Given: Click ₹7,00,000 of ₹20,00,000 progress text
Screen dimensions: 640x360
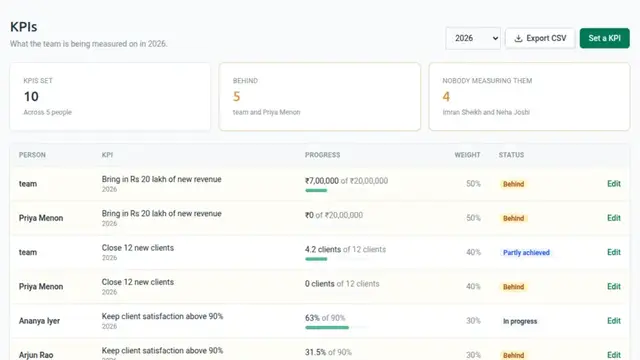Looking at the screenshot, I should [346, 181].
